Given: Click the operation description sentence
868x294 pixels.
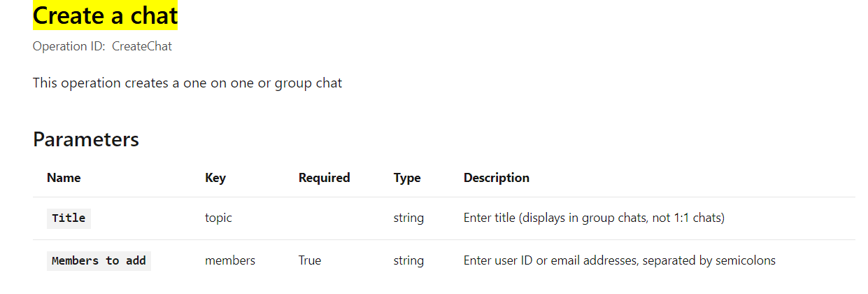Looking at the screenshot, I should coord(187,83).
